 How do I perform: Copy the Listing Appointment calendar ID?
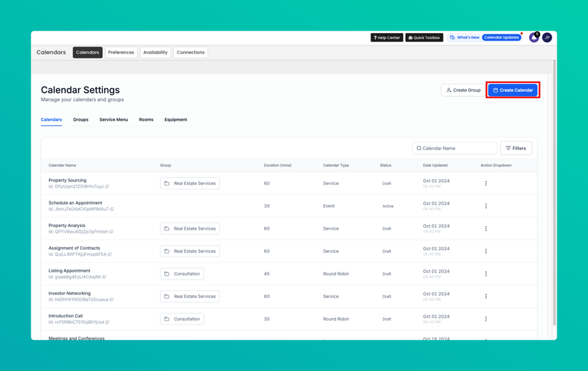(104, 277)
